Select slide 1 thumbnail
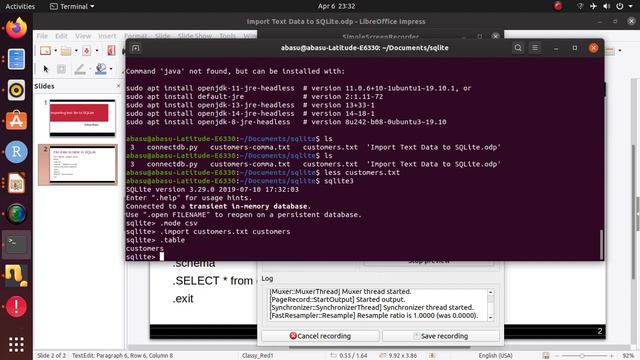 82,118
